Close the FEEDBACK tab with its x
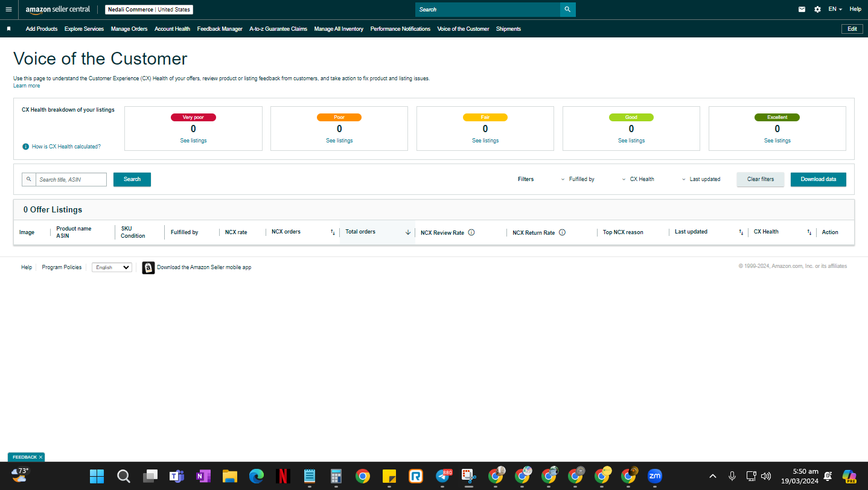Image resolution: width=868 pixels, height=490 pixels. coord(40,457)
